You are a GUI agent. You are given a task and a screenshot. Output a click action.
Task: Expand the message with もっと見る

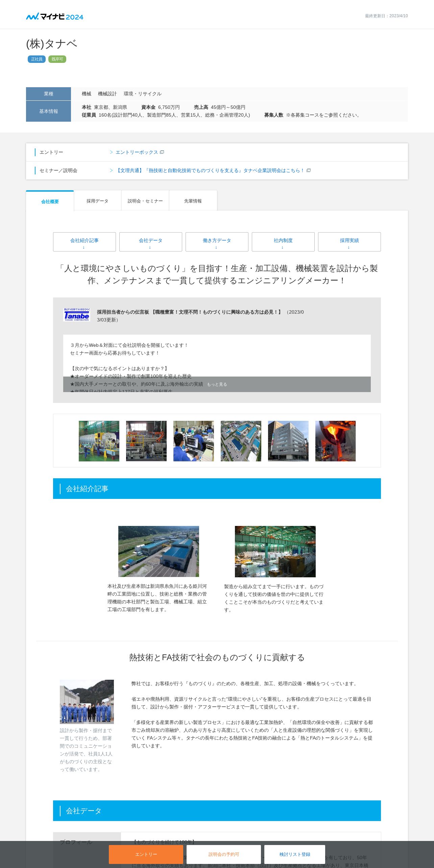click(x=217, y=384)
